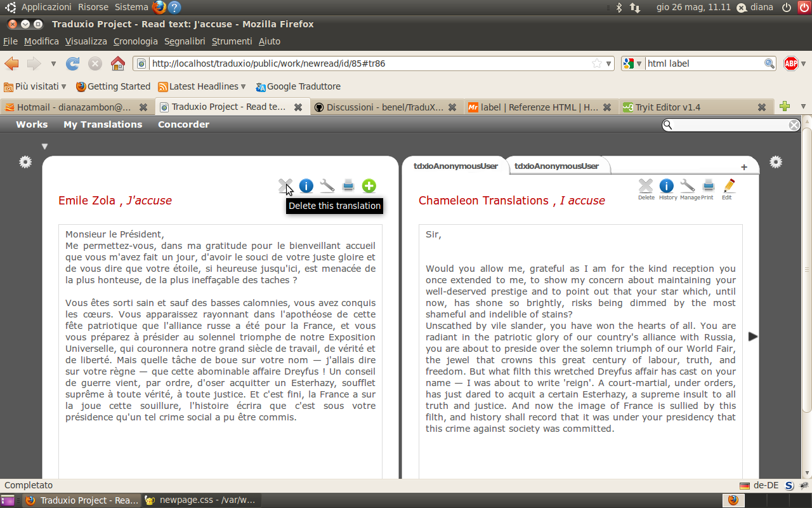This screenshot has height=508, width=812.
Task: Bookmark page with the star icon
Action: point(596,63)
